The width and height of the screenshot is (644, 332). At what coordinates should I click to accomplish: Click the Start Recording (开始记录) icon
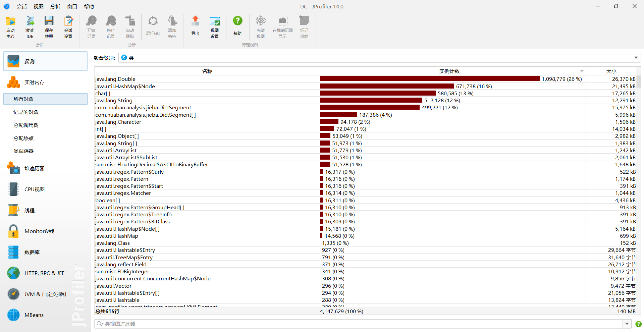(91, 27)
